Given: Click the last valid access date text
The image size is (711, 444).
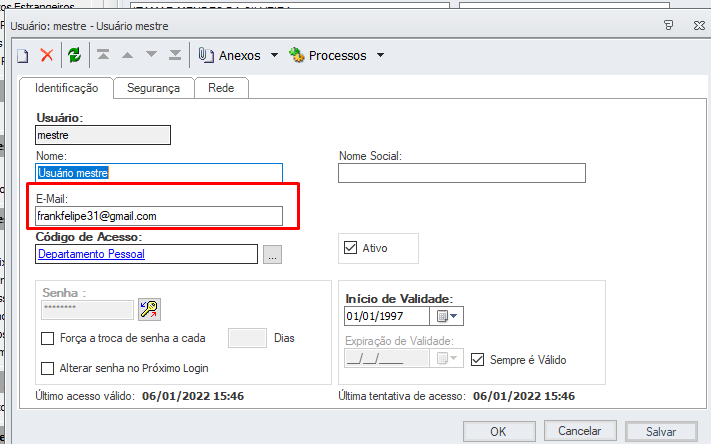Looking at the screenshot, I should point(193,396).
